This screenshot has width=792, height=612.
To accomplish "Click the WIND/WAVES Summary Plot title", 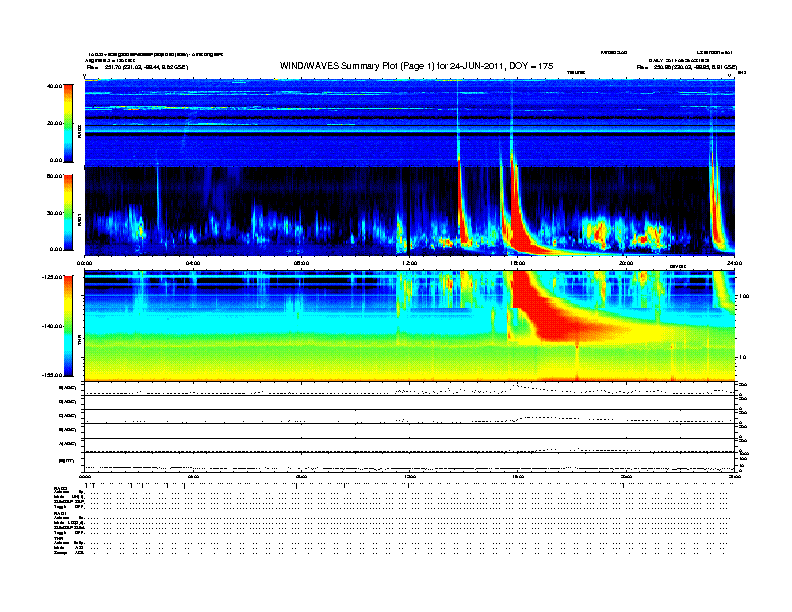I will click(x=417, y=66).
